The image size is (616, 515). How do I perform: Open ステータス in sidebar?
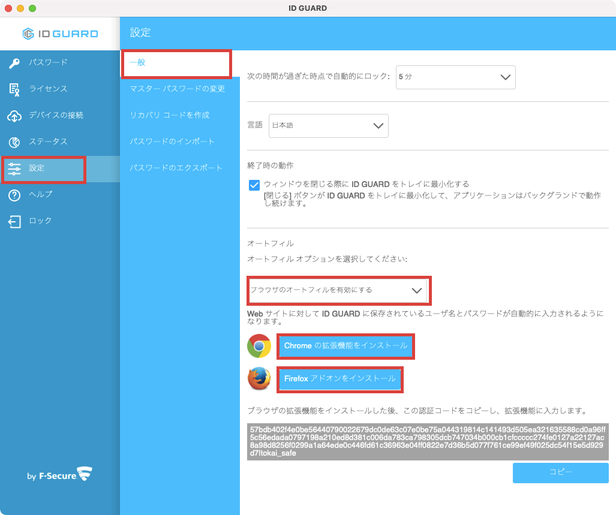60,142
